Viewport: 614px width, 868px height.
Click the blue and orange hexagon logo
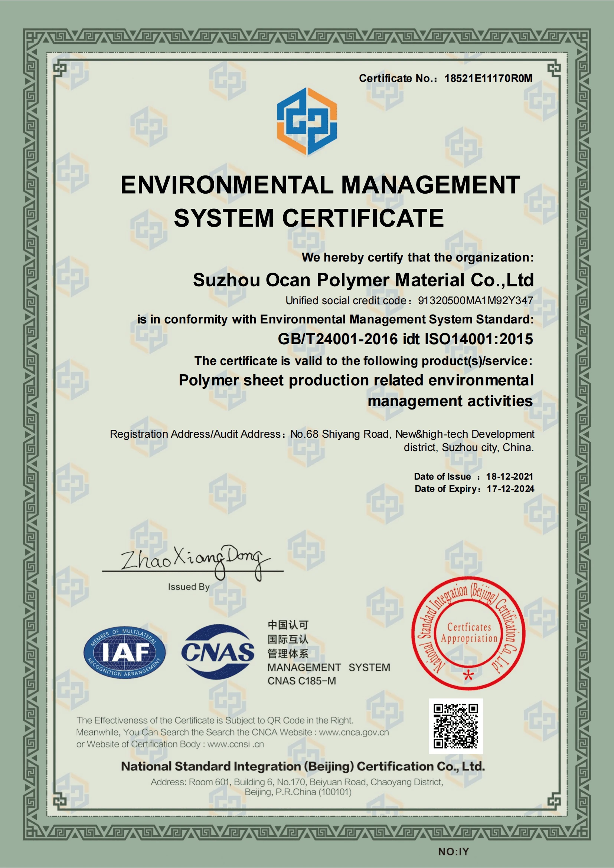point(307,121)
